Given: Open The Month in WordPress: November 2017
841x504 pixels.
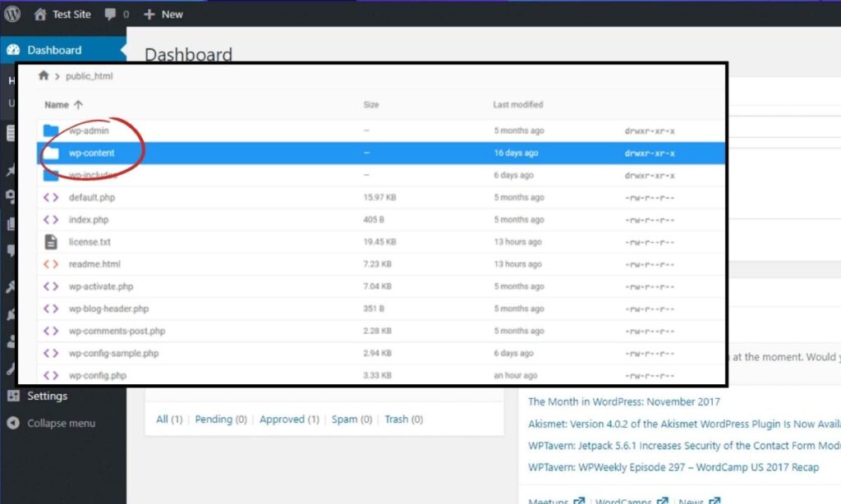Looking at the screenshot, I should pyautogui.click(x=624, y=402).
